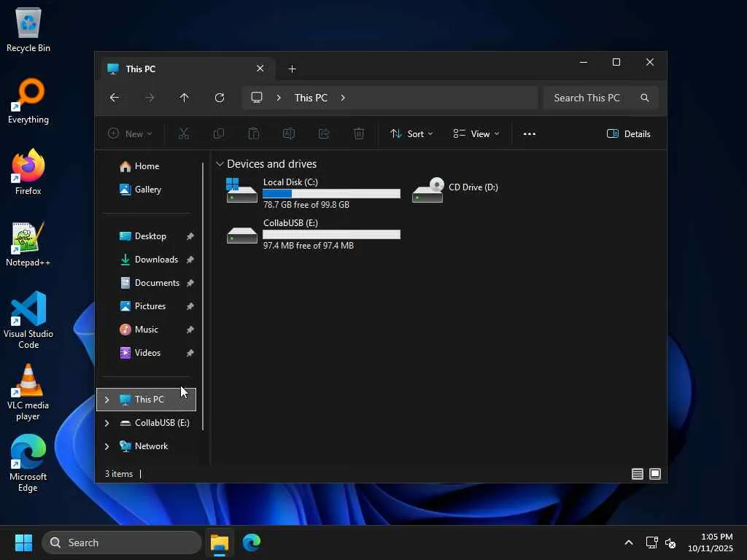
Task: Click This PC breadcrumb in address bar
Action: pos(311,98)
